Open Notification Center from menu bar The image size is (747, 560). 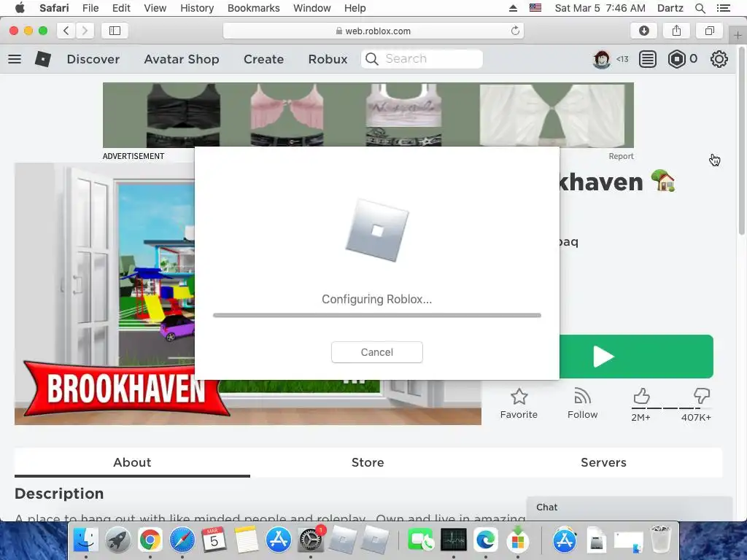point(723,8)
